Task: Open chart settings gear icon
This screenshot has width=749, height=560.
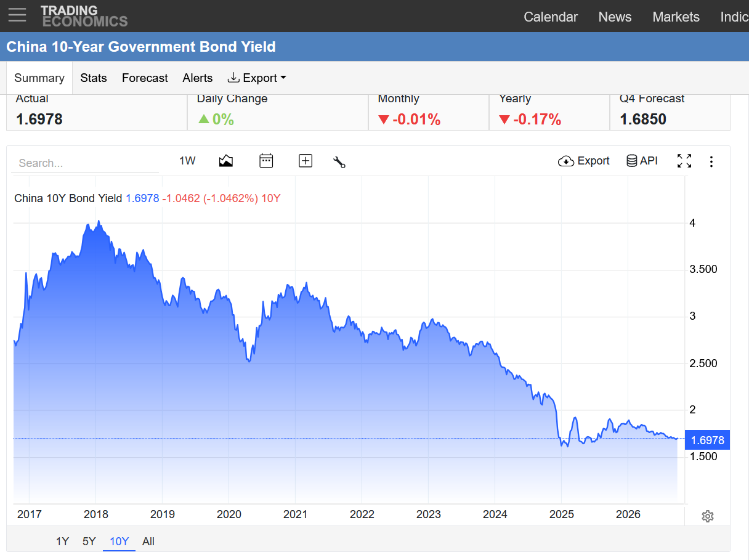Action: (x=708, y=516)
